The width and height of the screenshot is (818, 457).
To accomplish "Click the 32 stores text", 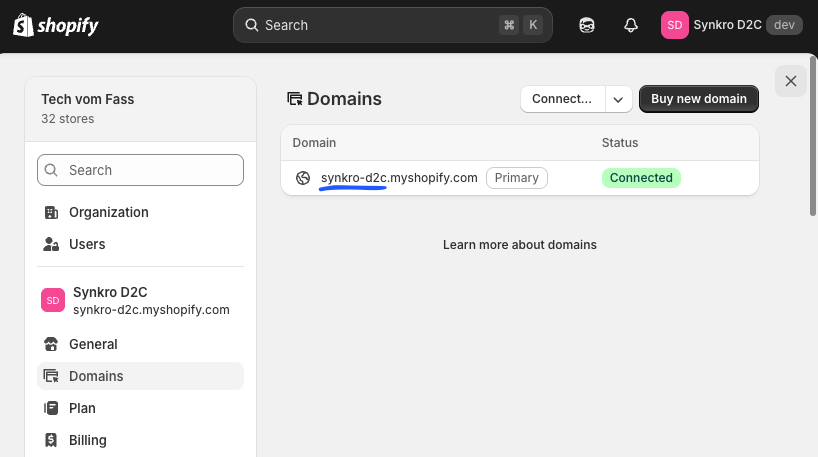I will click(68, 119).
